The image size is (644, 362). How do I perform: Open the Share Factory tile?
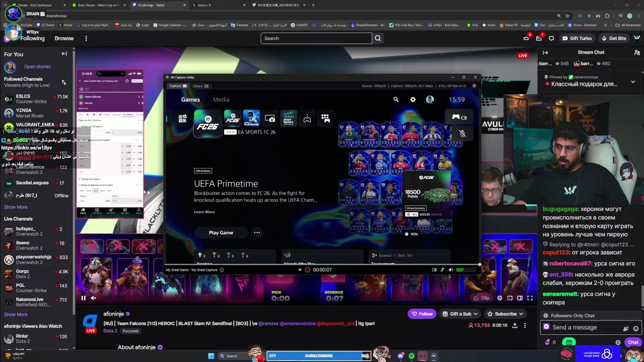[x=289, y=119]
